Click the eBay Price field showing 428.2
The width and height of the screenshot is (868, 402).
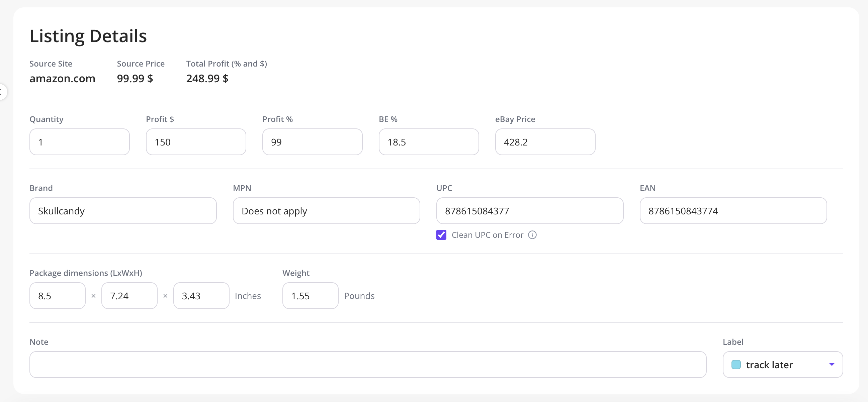coord(545,142)
